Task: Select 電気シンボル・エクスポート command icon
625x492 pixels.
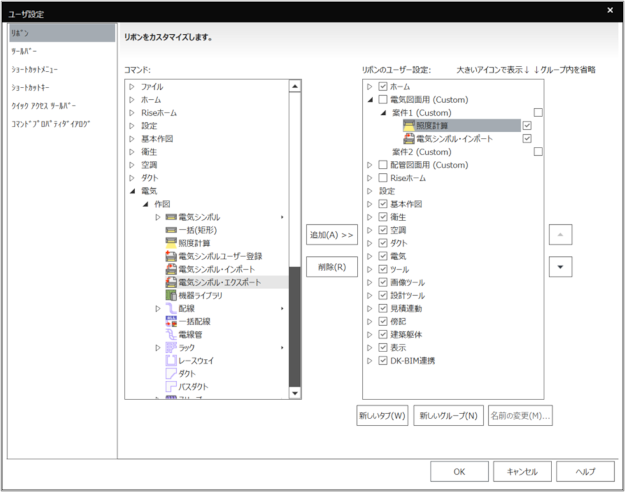Action: (x=171, y=283)
